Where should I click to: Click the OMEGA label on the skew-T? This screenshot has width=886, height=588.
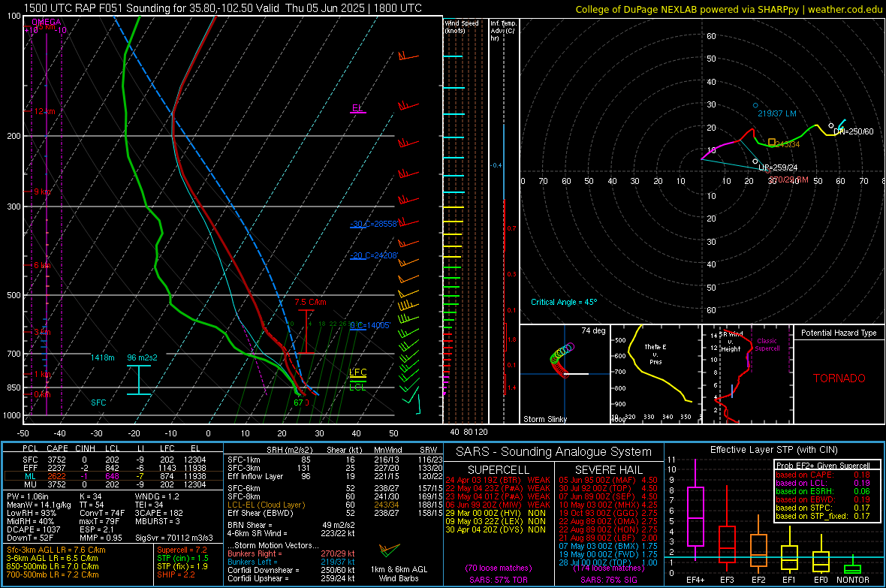pos(47,22)
